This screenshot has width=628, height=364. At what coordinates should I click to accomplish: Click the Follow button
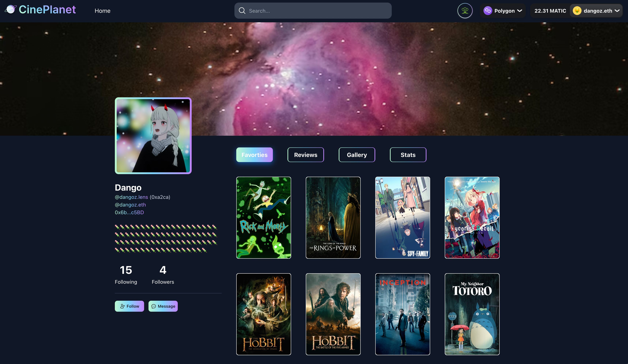pyautogui.click(x=129, y=306)
